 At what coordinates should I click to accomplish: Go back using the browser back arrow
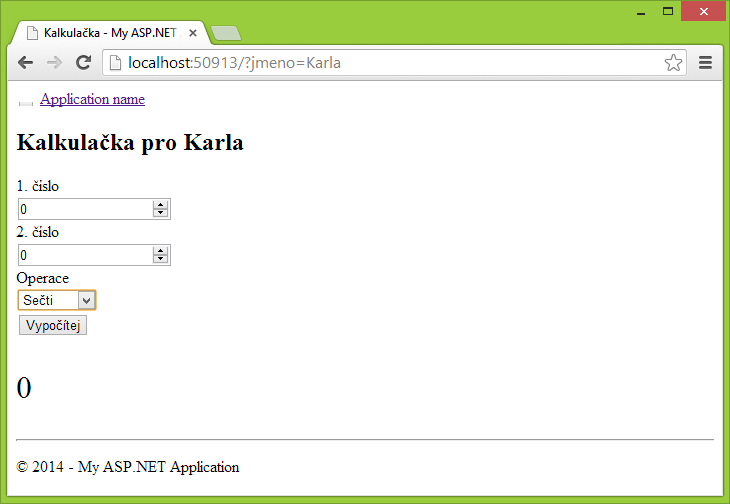[26, 62]
